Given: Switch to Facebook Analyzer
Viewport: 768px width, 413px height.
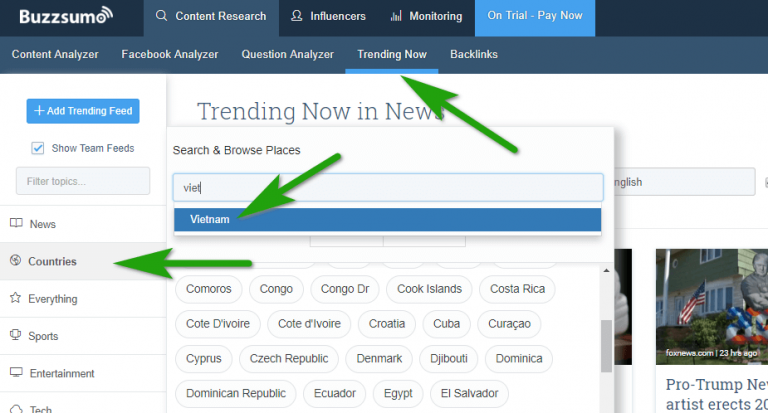Looking at the screenshot, I should pyautogui.click(x=170, y=54).
